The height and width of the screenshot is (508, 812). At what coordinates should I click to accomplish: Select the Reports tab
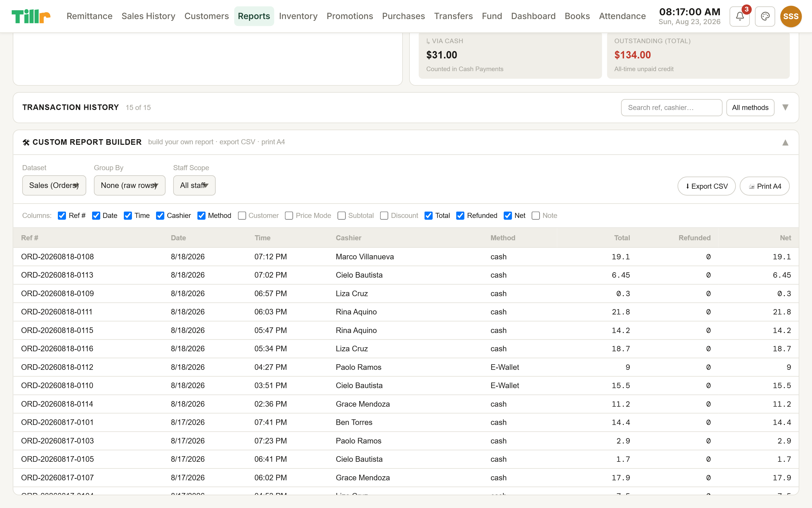(254, 16)
